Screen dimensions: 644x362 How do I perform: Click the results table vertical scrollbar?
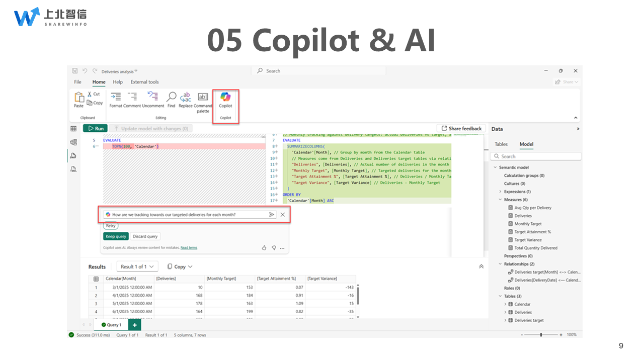(x=358, y=295)
